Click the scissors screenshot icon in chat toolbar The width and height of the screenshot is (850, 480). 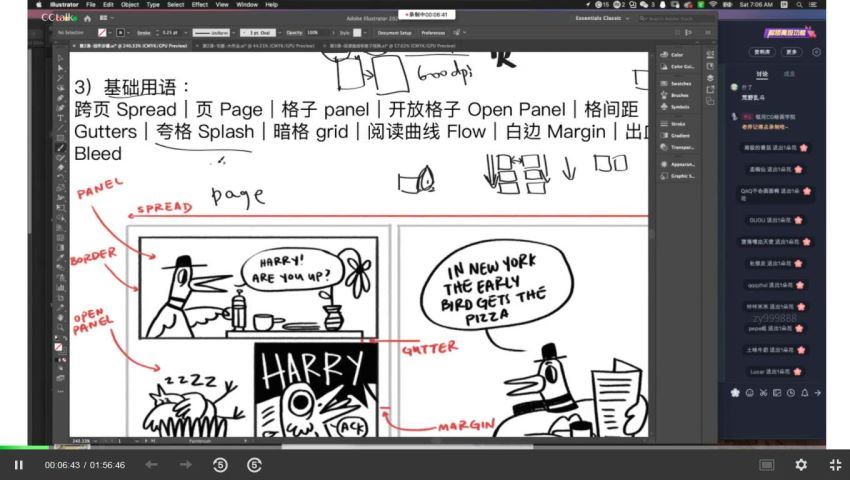click(x=763, y=393)
